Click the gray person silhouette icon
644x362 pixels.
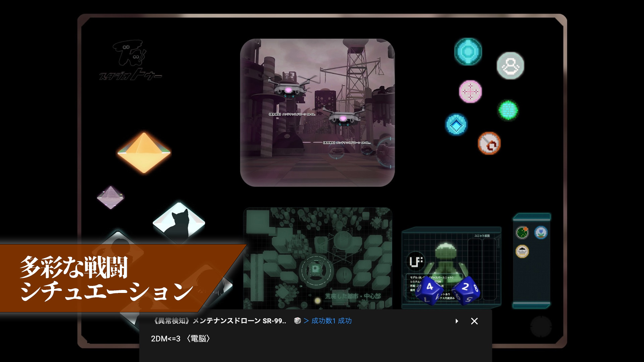(x=510, y=66)
